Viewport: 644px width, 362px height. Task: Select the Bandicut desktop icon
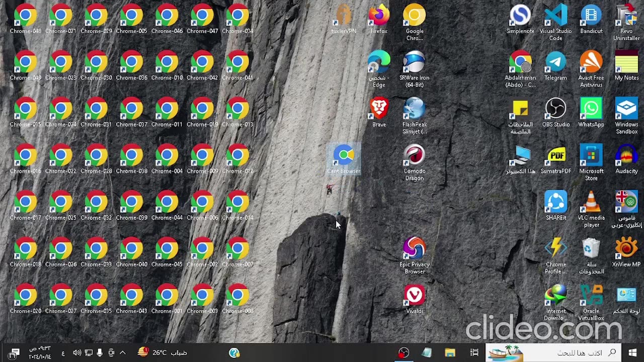point(591,19)
